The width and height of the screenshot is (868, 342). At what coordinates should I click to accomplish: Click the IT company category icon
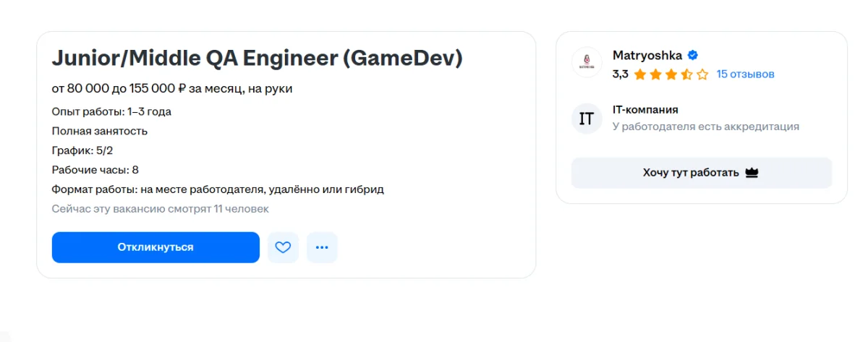pos(587,119)
